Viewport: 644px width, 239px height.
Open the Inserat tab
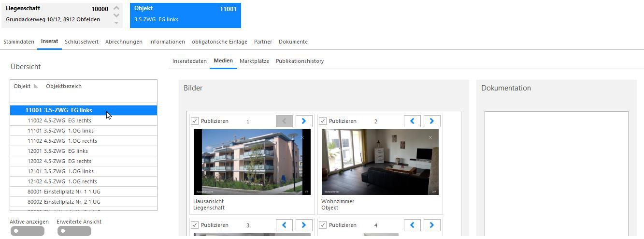(x=49, y=42)
